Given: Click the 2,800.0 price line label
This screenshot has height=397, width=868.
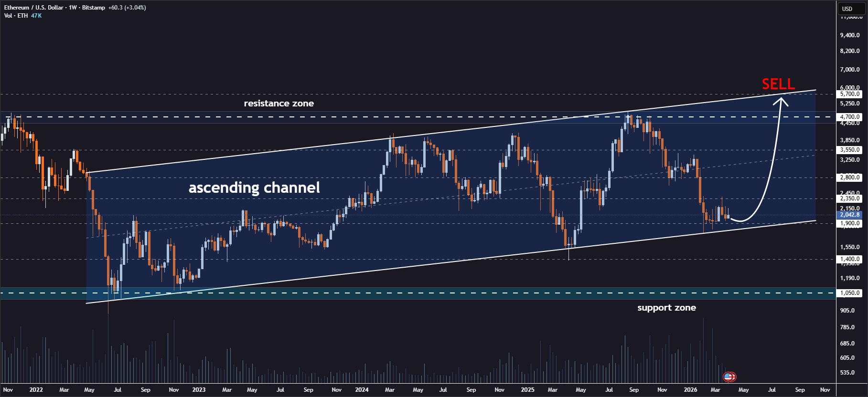Looking at the screenshot, I should point(850,178).
